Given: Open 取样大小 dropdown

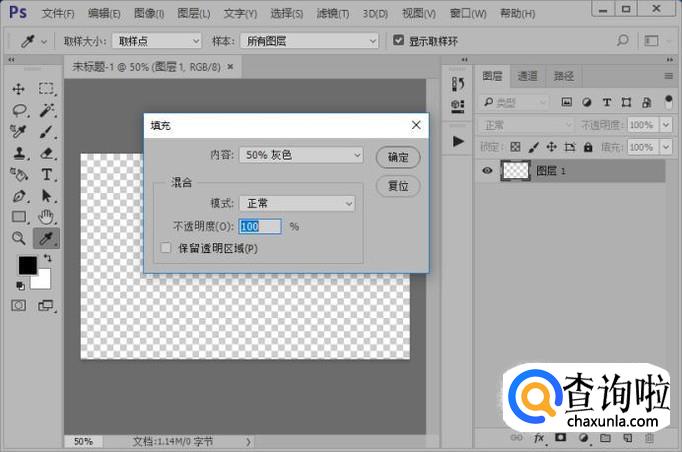Looking at the screenshot, I should (157, 41).
